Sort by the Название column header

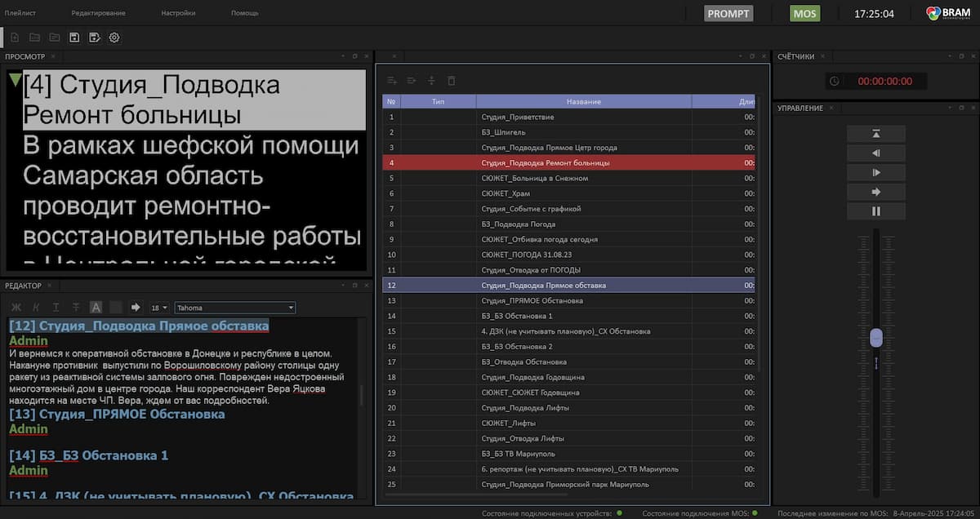click(584, 102)
